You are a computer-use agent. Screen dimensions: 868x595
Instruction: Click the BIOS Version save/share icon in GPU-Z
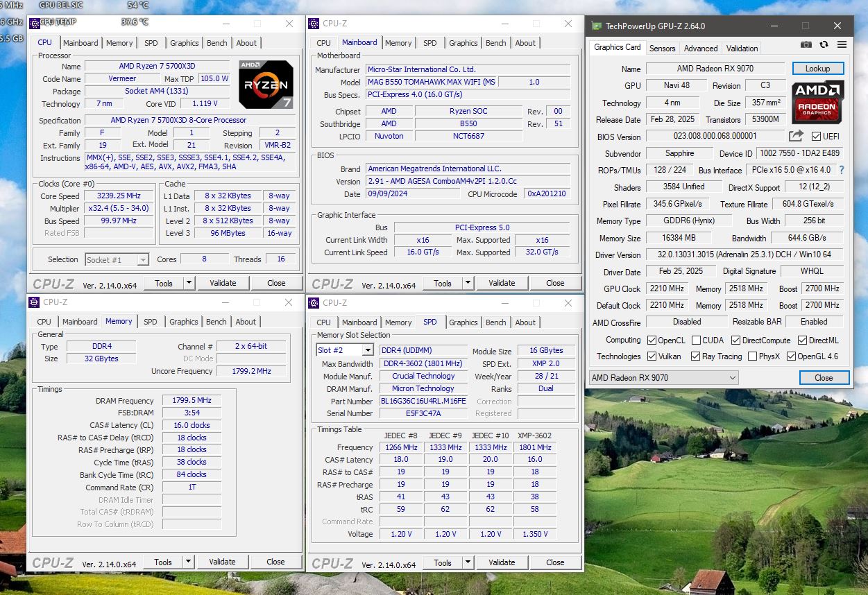coord(796,136)
